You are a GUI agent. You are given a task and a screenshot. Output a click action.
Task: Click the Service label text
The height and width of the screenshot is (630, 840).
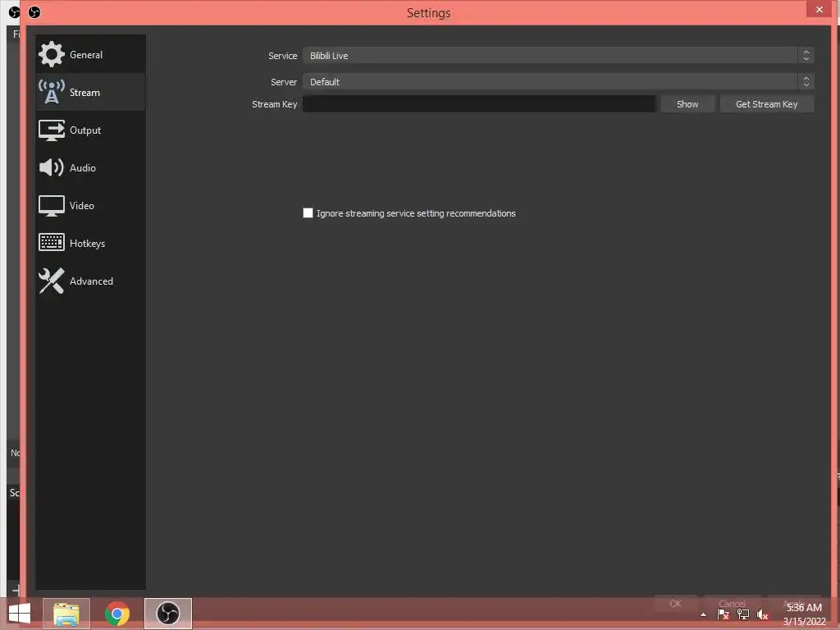point(282,56)
